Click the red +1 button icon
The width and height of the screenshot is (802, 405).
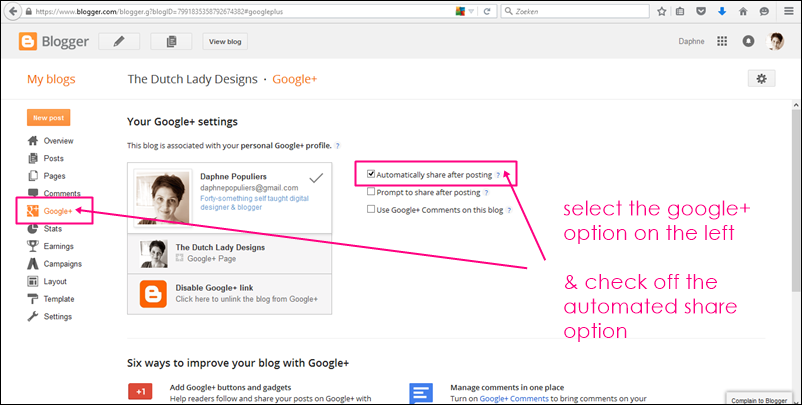pos(140,392)
